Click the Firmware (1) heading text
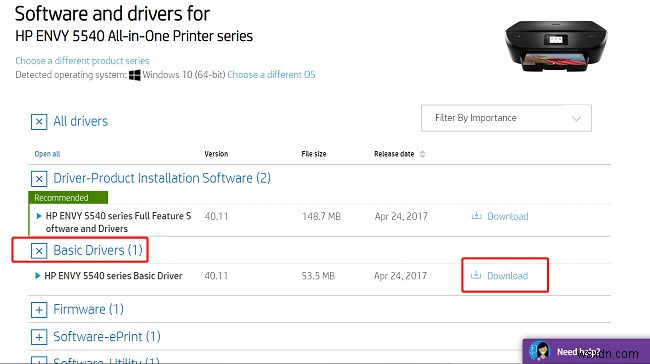Viewport: 650px width, 364px height. pos(88,309)
